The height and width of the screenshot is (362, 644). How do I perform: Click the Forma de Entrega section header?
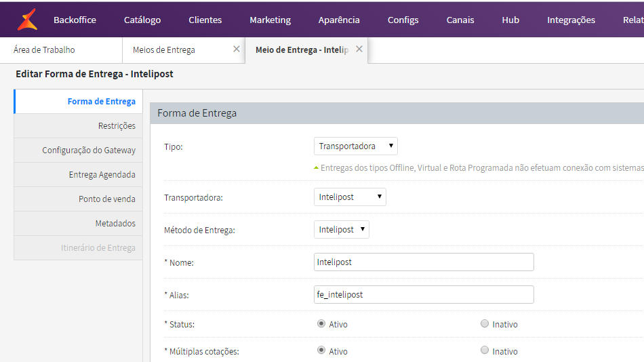click(397, 113)
